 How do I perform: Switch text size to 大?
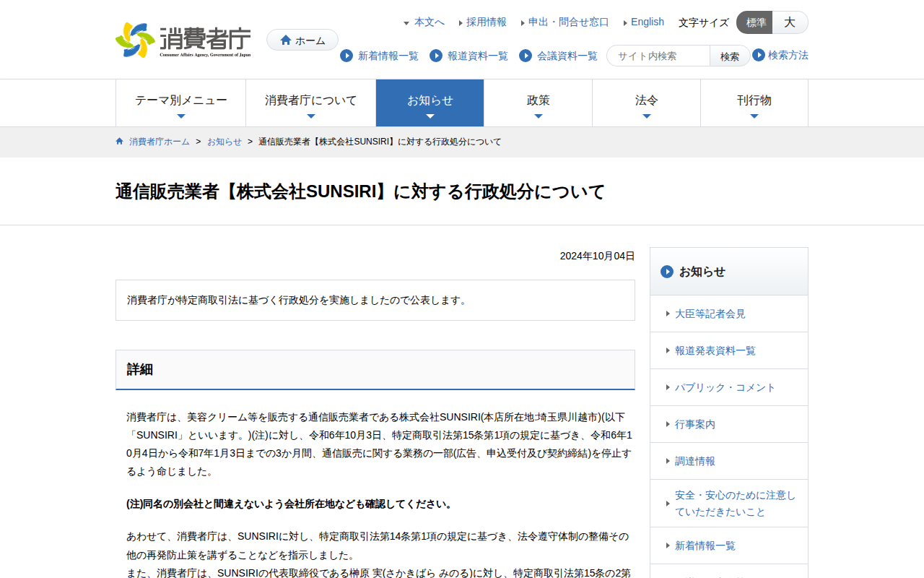click(x=790, y=22)
